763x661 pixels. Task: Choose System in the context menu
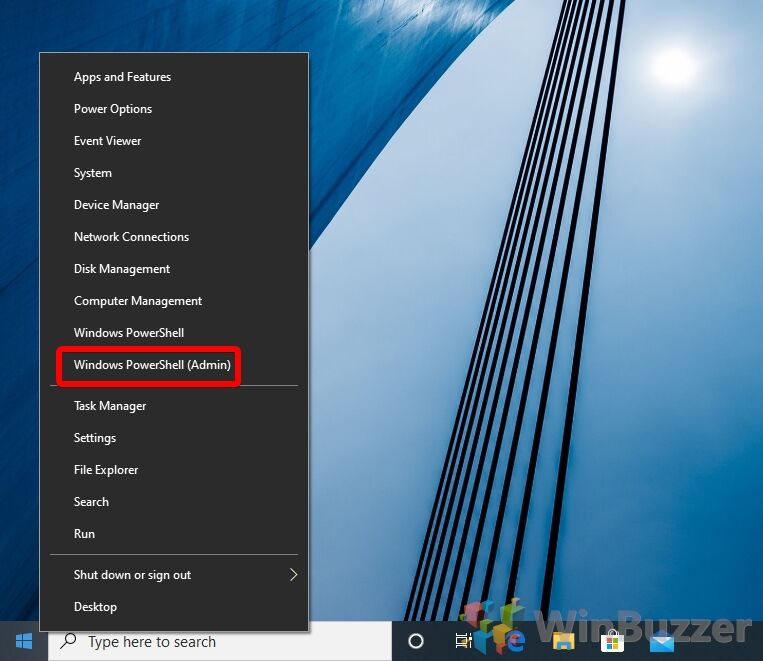pos(174,173)
